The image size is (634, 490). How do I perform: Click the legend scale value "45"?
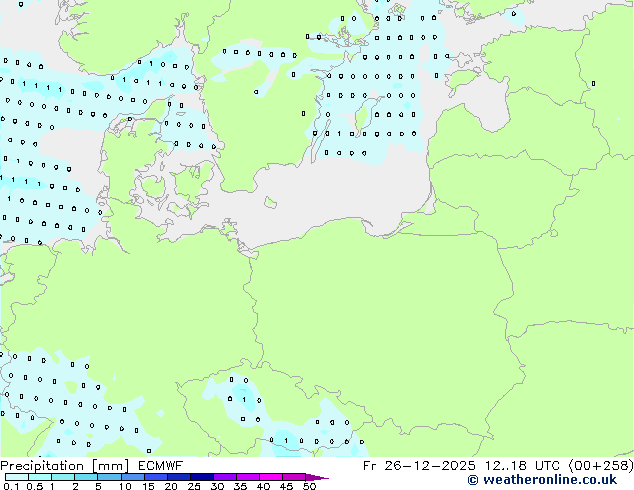(x=286, y=486)
